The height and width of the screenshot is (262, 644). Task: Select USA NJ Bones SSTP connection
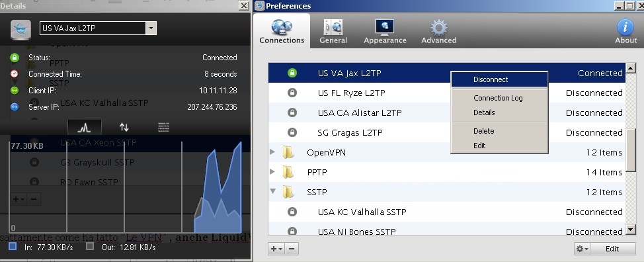click(x=446, y=229)
